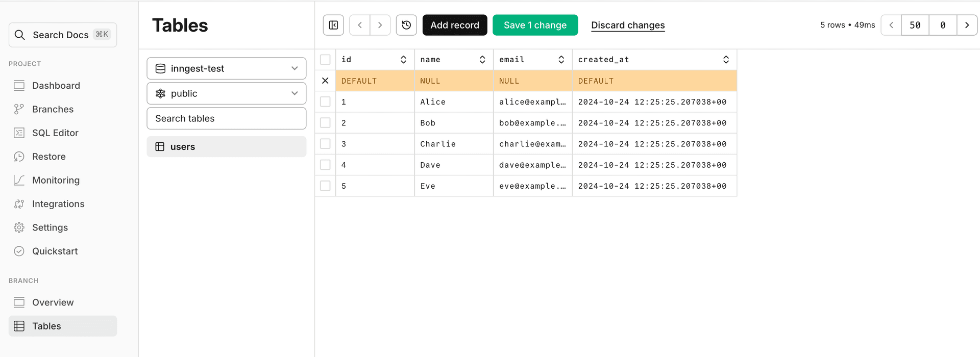Go to previous navigation arrow in toolbar

360,25
